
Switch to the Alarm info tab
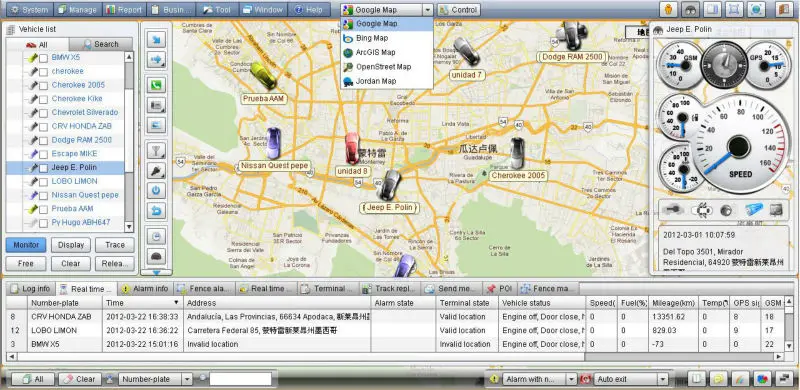coord(145,288)
